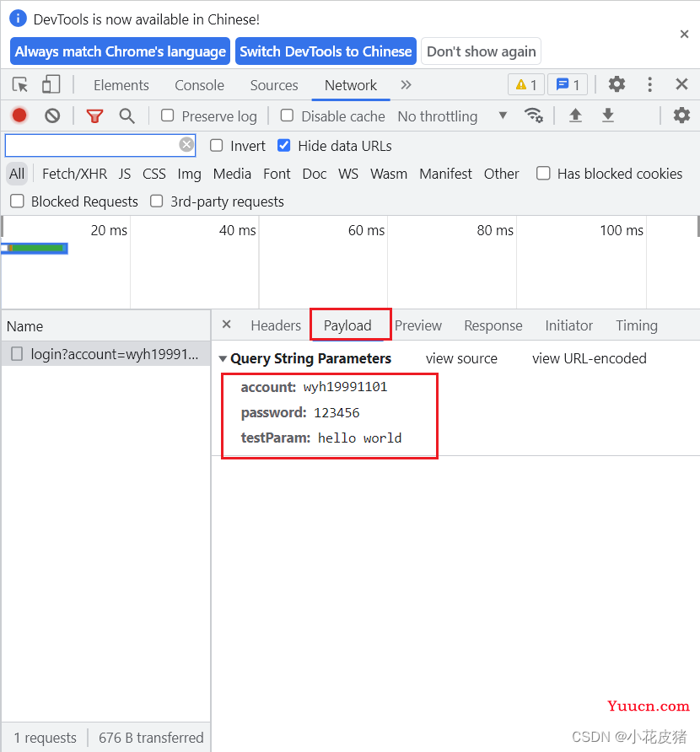Dismiss the language notification bar

point(684,34)
